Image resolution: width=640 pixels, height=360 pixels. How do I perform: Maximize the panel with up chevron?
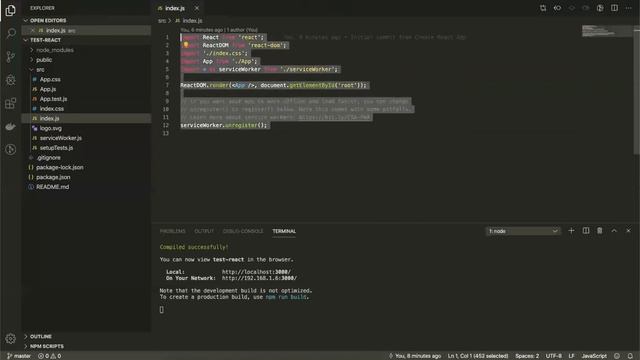(614, 231)
